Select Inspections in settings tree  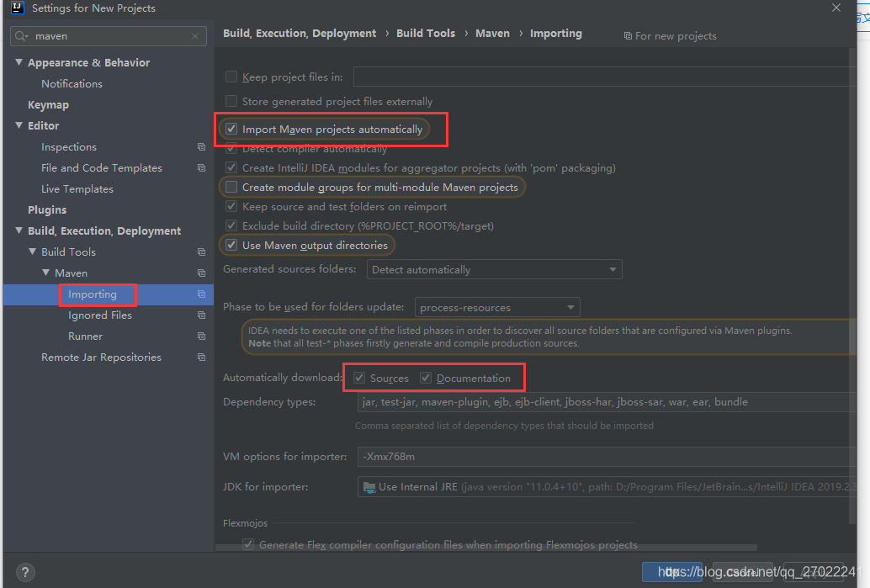pos(69,147)
